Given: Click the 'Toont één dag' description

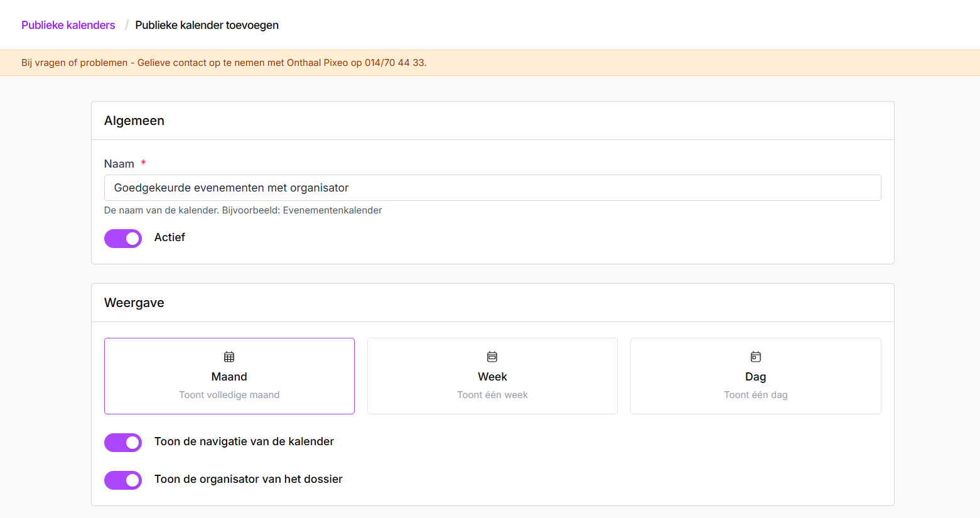Looking at the screenshot, I should pyautogui.click(x=755, y=395).
